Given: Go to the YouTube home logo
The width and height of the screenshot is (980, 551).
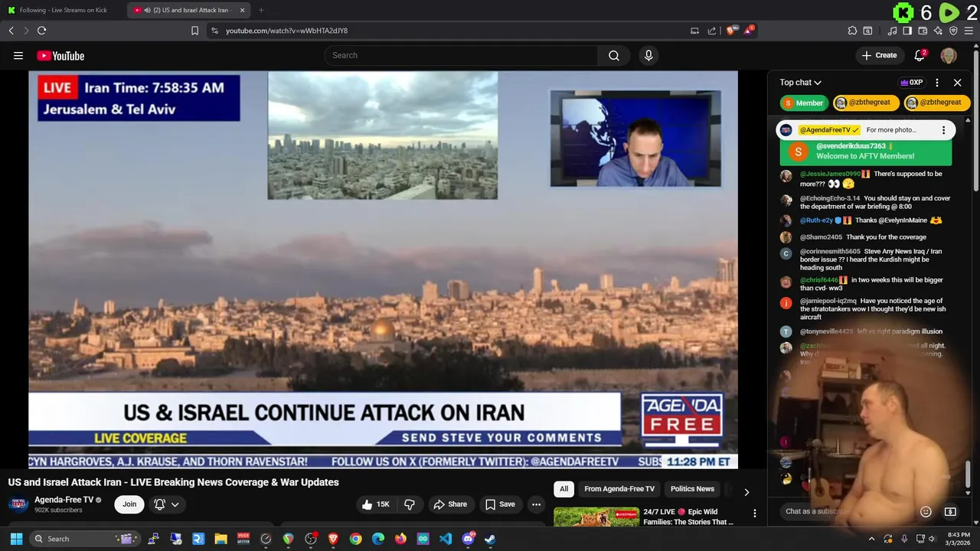Looking at the screenshot, I should click(60, 56).
